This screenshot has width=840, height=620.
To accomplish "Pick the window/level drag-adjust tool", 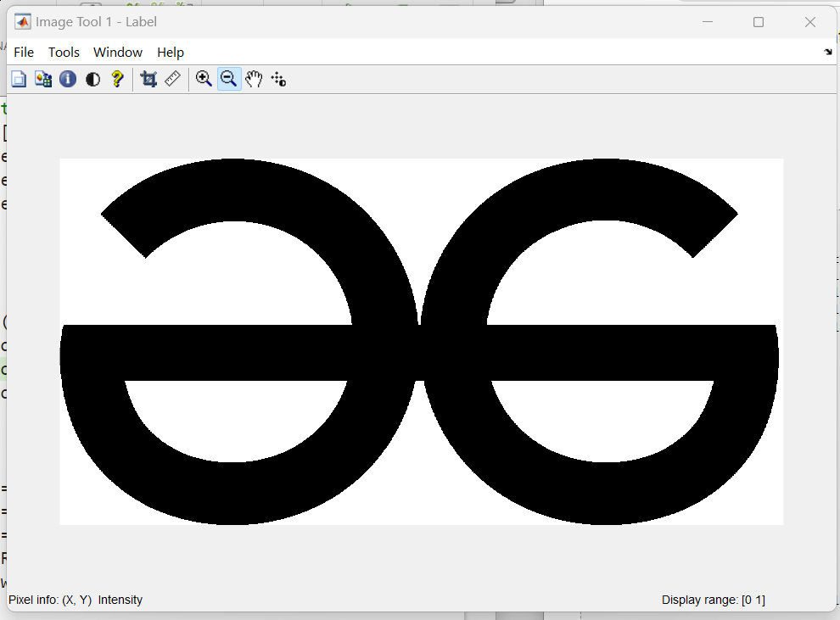I will point(278,80).
